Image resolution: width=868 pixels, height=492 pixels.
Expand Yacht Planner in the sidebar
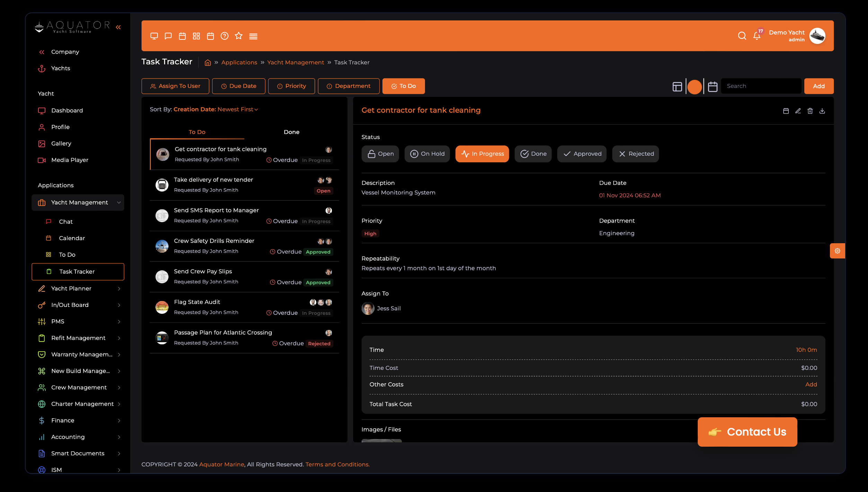tap(78, 288)
